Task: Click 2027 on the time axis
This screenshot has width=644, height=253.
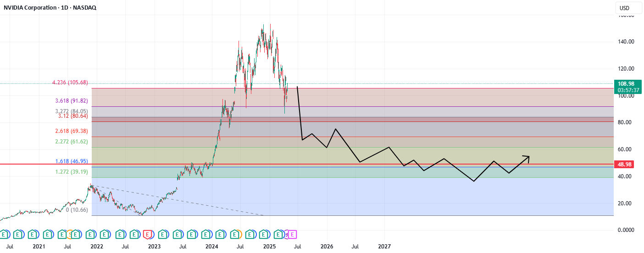Action: [384, 247]
